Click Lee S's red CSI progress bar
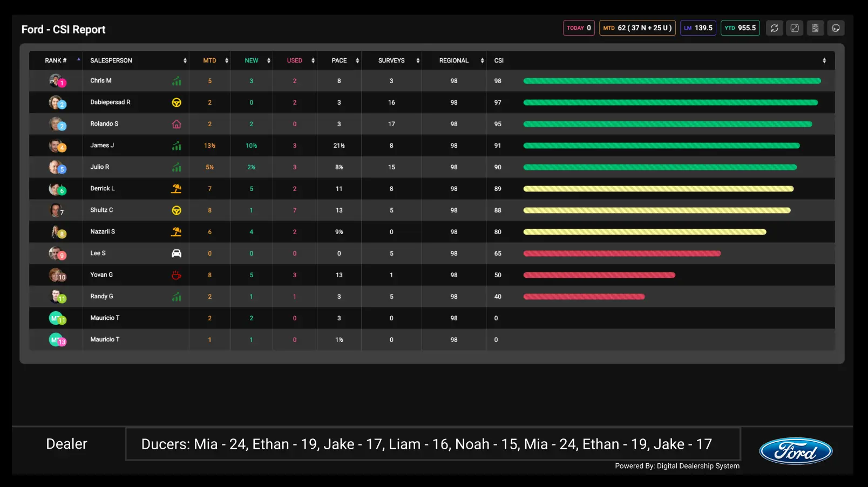Image resolution: width=868 pixels, height=487 pixels. (622, 253)
